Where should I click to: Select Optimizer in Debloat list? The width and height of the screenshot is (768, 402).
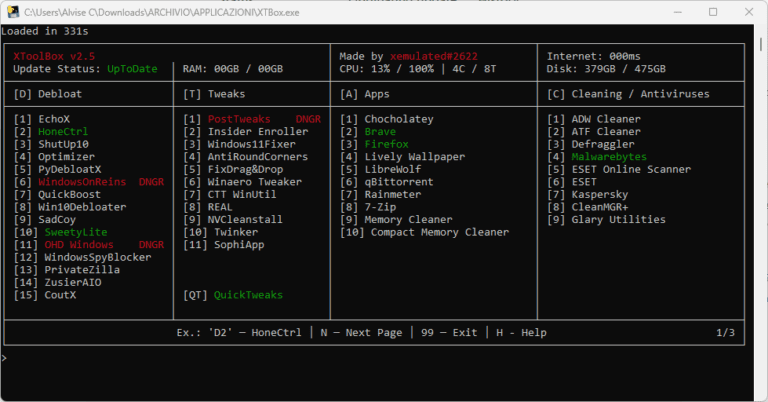pos(54,157)
